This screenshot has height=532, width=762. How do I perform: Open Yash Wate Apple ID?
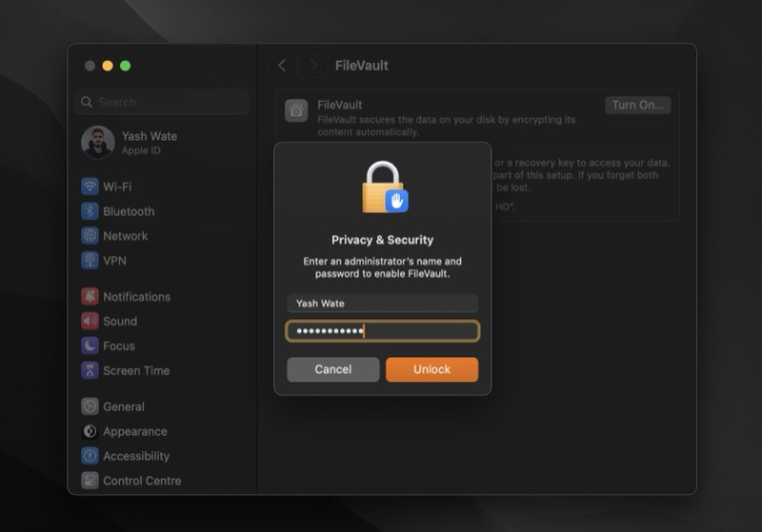130,143
